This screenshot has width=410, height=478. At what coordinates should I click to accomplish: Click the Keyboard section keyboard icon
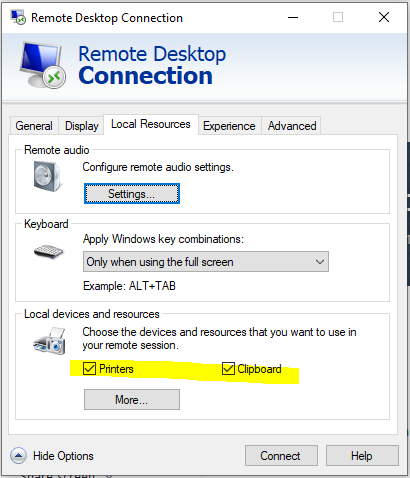point(49,251)
